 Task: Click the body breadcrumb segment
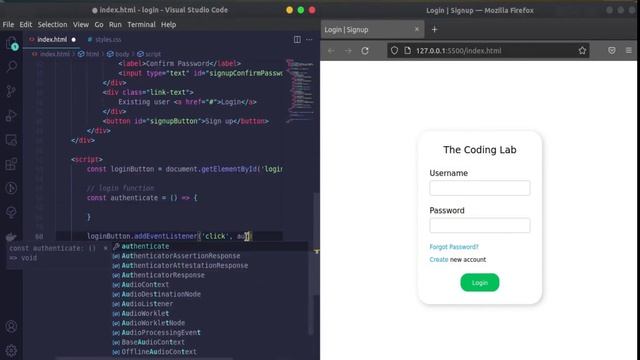pos(118,54)
